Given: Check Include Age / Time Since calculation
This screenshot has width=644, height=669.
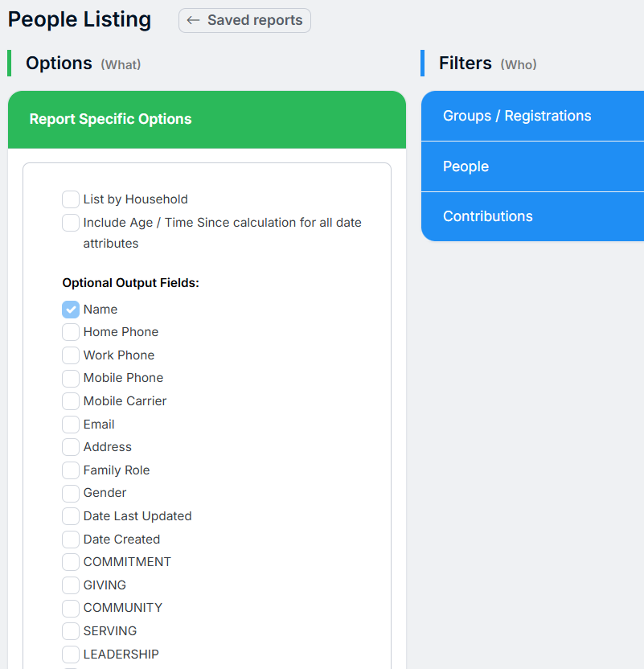Looking at the screenshot, I should click(71, 223).
